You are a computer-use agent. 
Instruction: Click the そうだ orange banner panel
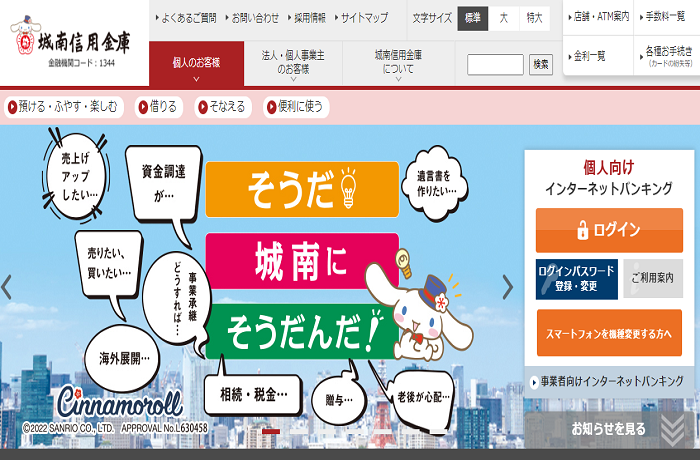302,190
